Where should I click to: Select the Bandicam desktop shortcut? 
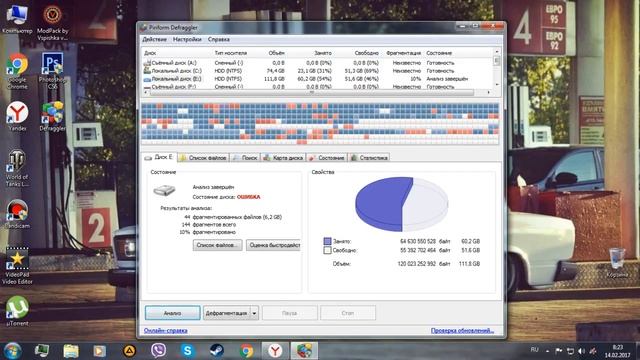pos(17,214)
